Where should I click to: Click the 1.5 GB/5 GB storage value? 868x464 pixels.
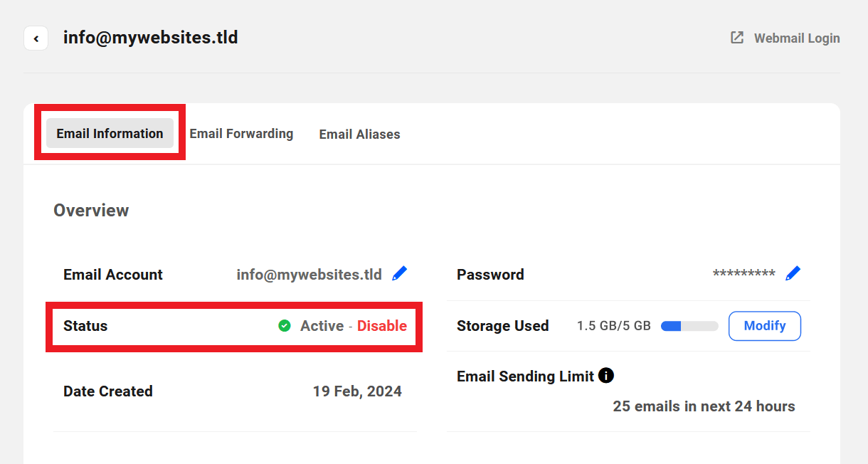(x=614, y=326)
